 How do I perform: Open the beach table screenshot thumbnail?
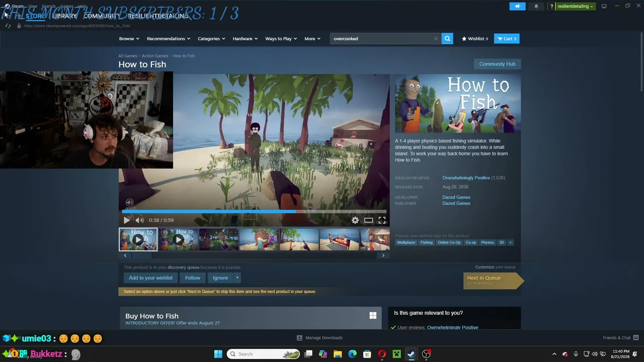[x=339, y=239]
